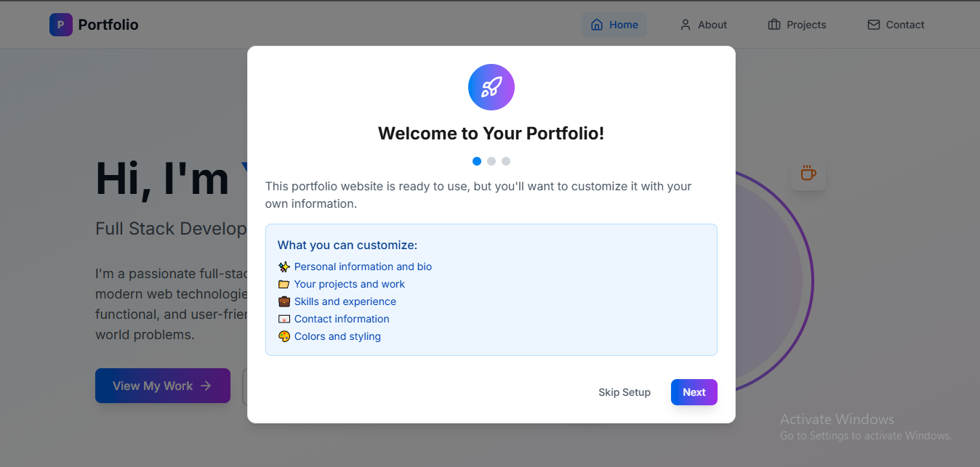Viewport: 980px width, 467px height.
Task: Click the View My Work button
Action: [162, 386]
